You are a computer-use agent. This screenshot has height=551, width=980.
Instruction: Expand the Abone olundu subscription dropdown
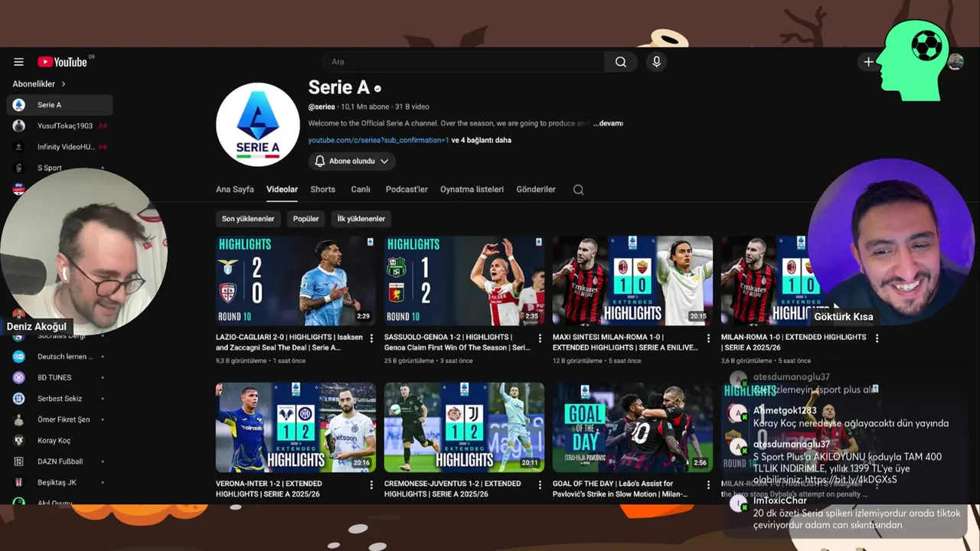[x=352, y=161]
